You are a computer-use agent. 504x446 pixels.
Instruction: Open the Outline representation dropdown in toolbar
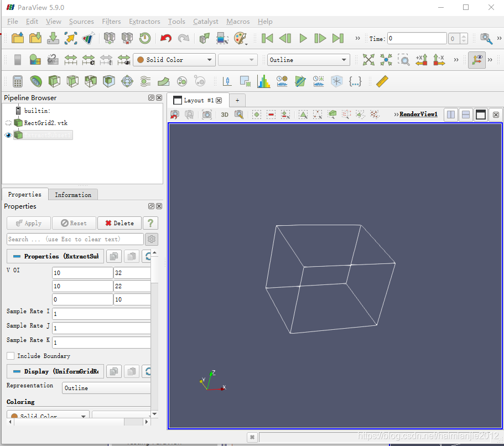pos(309,60)
